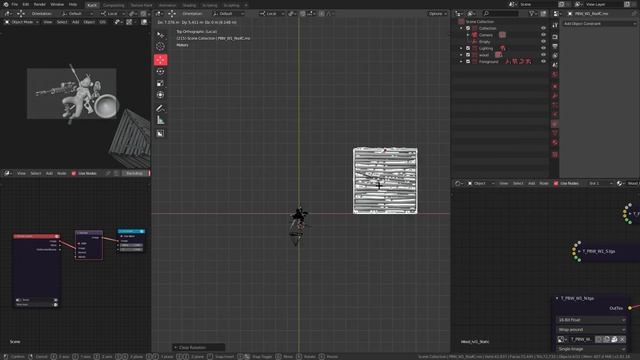Select the Annotate tool in the viewport toolbar
This screenshot has width=640, height=360.
pos(160,109)
